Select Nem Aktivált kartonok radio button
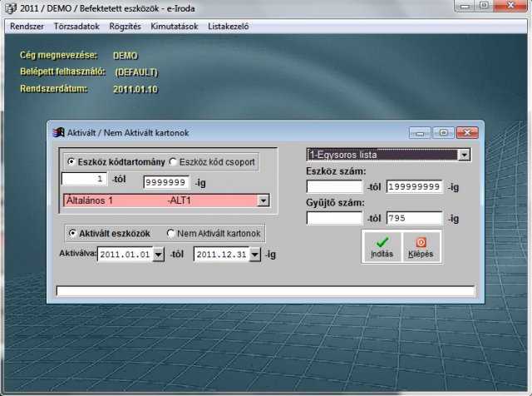 point(172,233)
